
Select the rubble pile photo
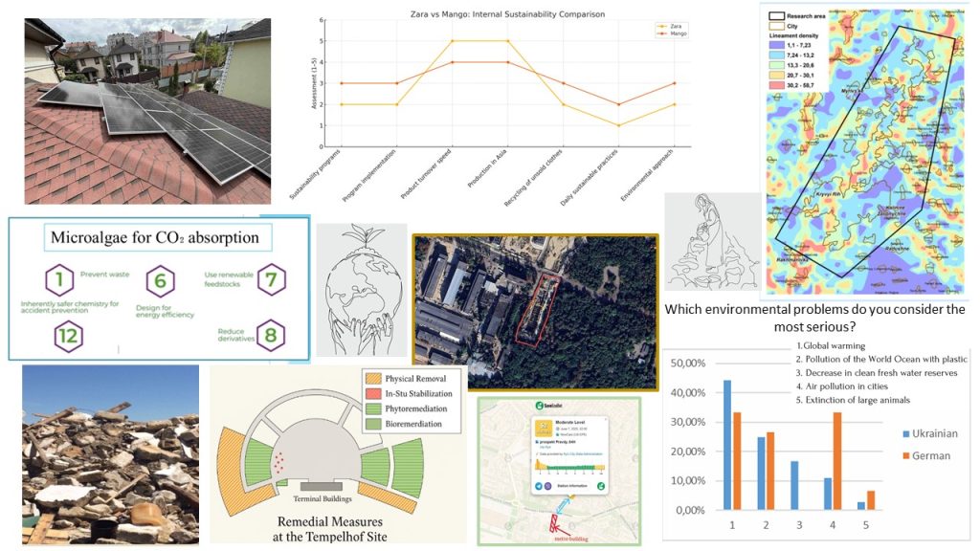click(110, 453)
